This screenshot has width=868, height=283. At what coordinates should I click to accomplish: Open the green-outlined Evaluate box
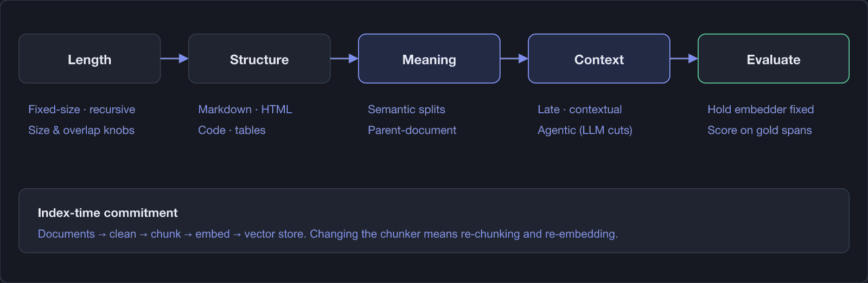pyautogui.click(x=774, y=59)
